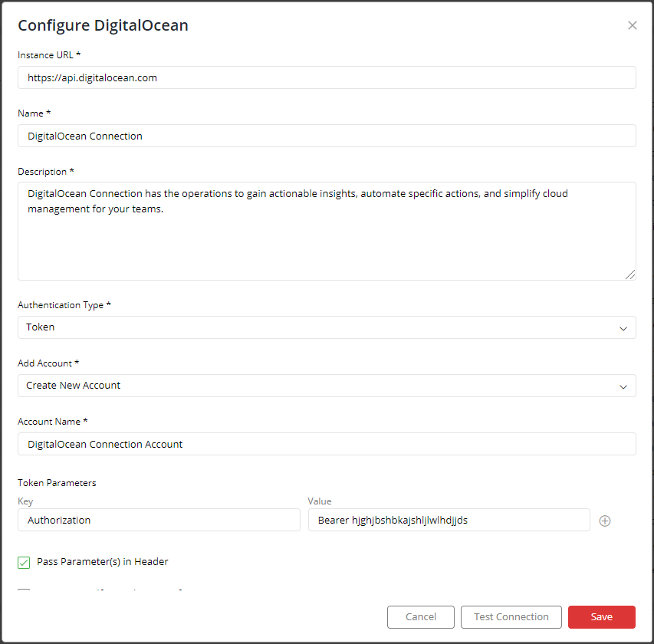654x644 pixels.
Task: Add another token parameter with plus icon
Action: coord(605,521)
